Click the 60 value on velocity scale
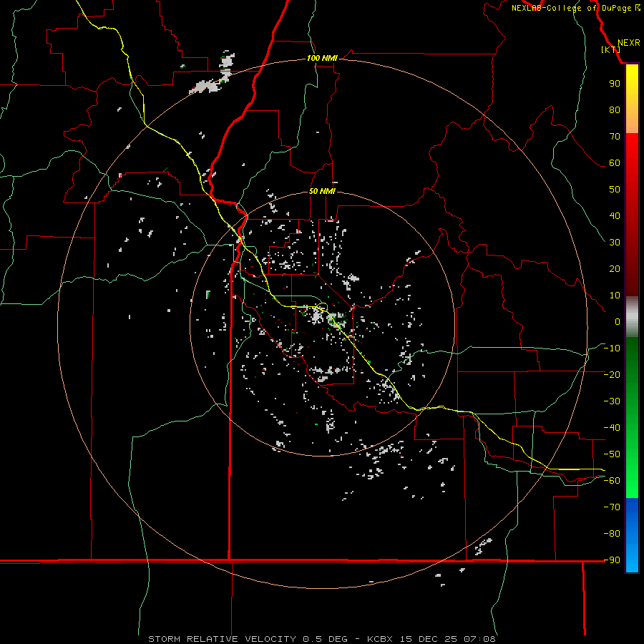 pos(615,162)
